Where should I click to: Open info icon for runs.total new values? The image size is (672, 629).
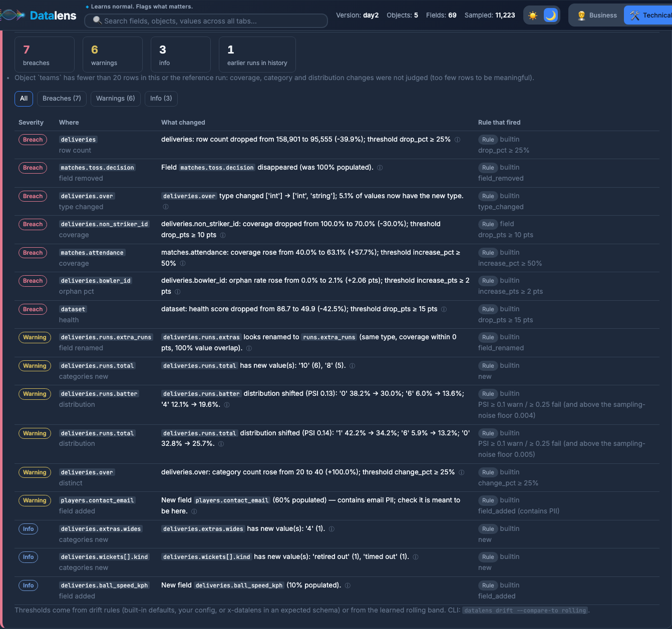click(353, 366)
